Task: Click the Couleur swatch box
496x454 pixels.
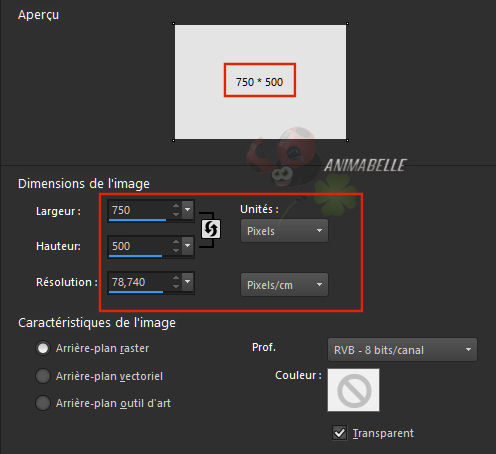Action: click(x=354, y=390)
